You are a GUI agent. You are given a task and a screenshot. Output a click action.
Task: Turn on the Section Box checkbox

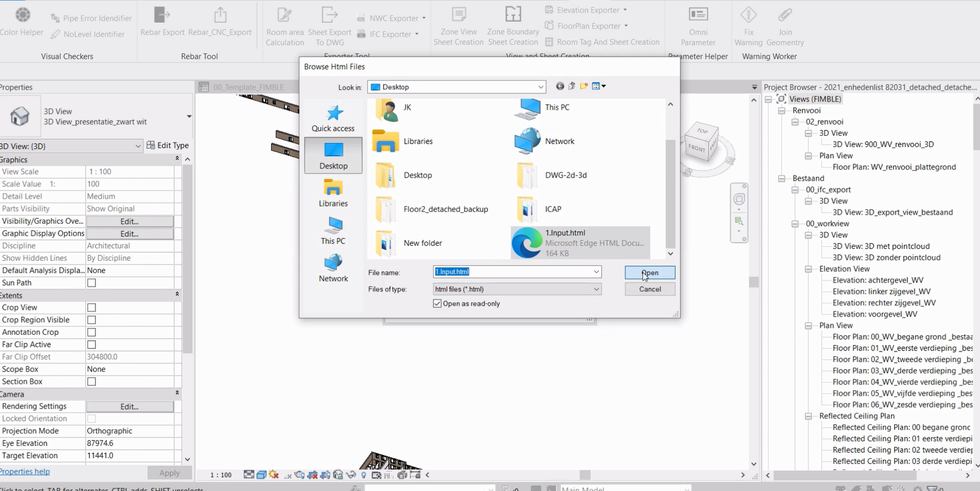coord(92,382)
